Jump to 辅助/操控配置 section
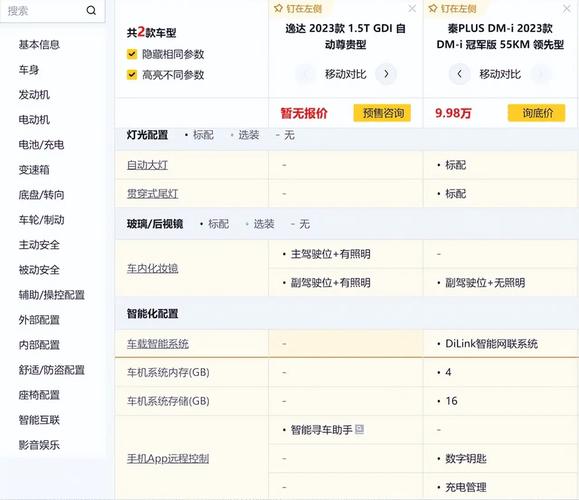 click(52, 295)
